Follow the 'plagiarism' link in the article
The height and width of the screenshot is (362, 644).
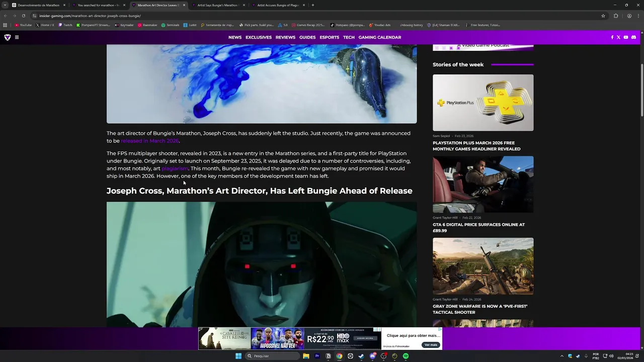175,168
